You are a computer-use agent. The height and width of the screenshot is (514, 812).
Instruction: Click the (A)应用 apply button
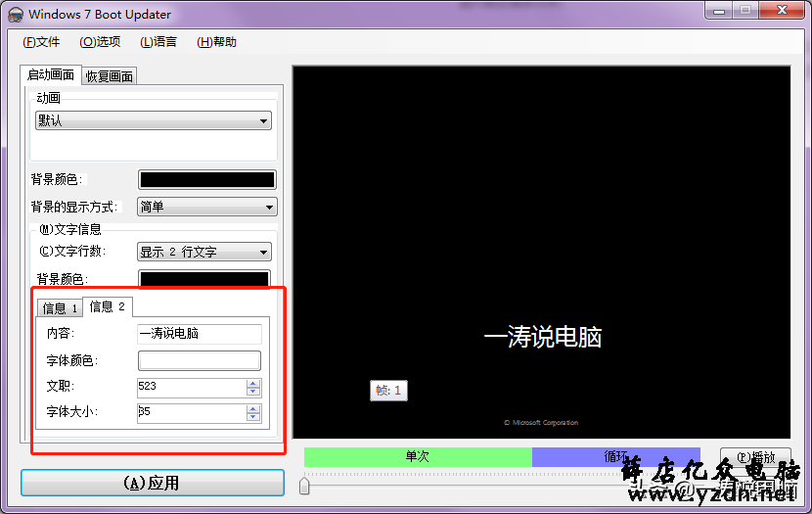click(x=153, y=483)
